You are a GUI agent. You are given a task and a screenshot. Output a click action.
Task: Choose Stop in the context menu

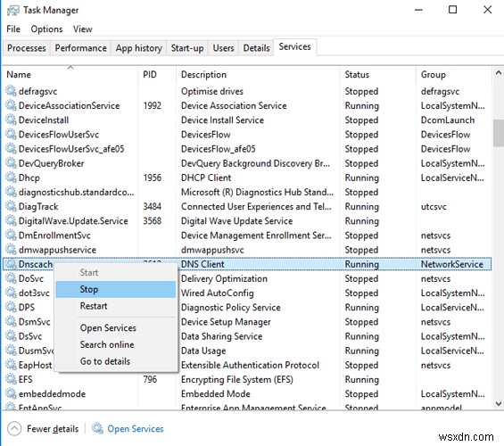pos(116,289)
